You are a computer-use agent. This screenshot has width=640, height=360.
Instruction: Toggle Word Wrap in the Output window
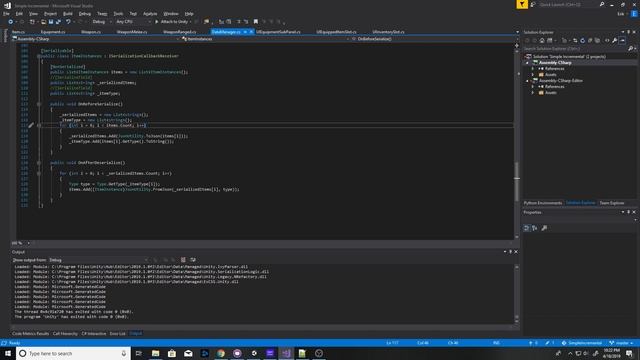click(x=193, y=260)
